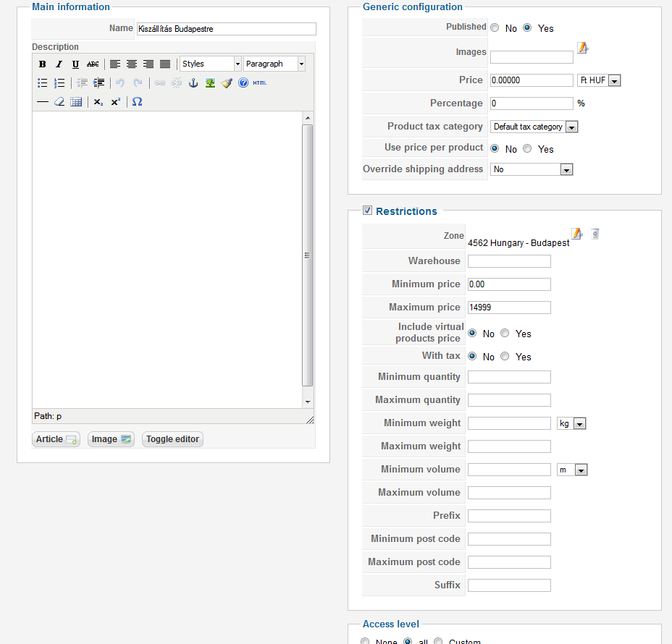The image size is (672, 644).
Task: Insert an ordered numbered list
Action: pyautogui.click(x=59, y=83)
